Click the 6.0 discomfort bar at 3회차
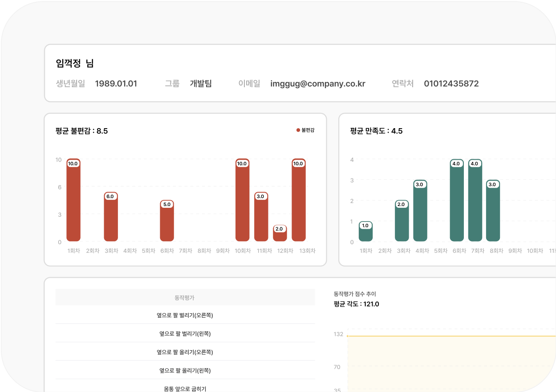Screen dimensions: 556x392 pos(110,218)
